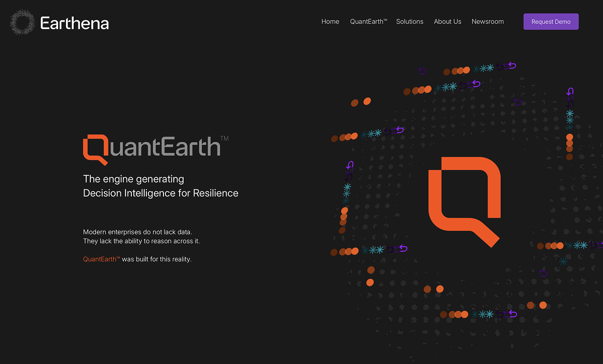Screen dimensions: 603x364
Task: Select 'They lack the ability to reason across it.'
Action: click(x=142, y=241)
